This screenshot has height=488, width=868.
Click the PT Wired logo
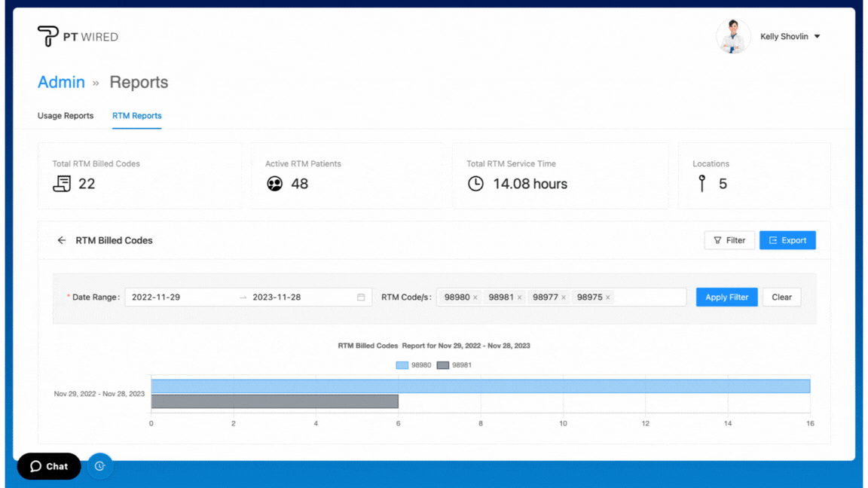coord(78,36)
